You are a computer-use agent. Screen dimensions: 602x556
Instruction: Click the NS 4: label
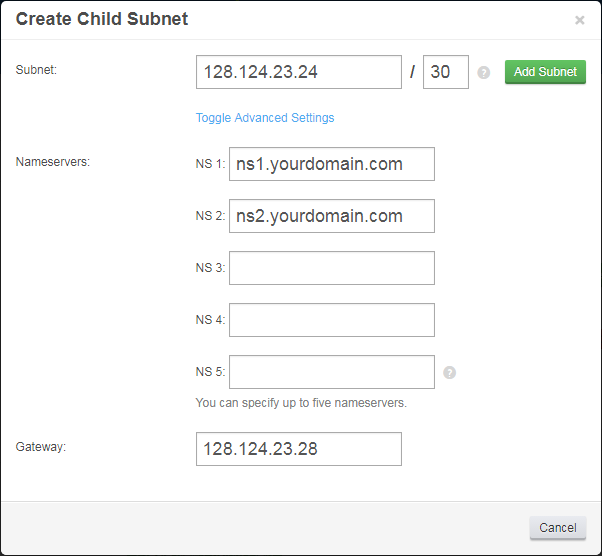(210, 320)
